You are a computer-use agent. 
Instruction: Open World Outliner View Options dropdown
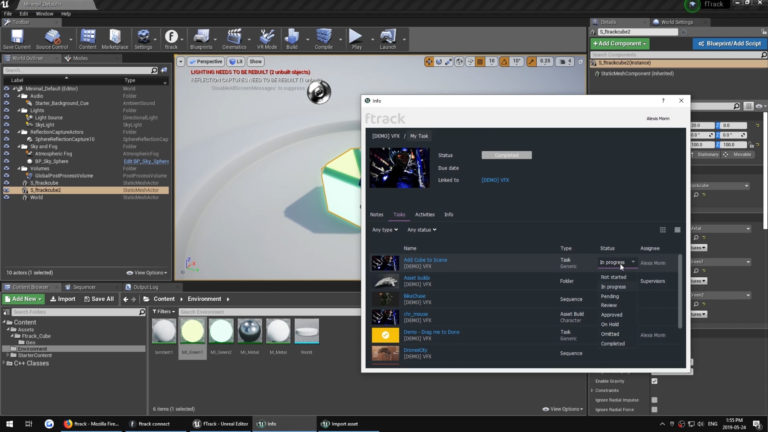click(146, 273)
